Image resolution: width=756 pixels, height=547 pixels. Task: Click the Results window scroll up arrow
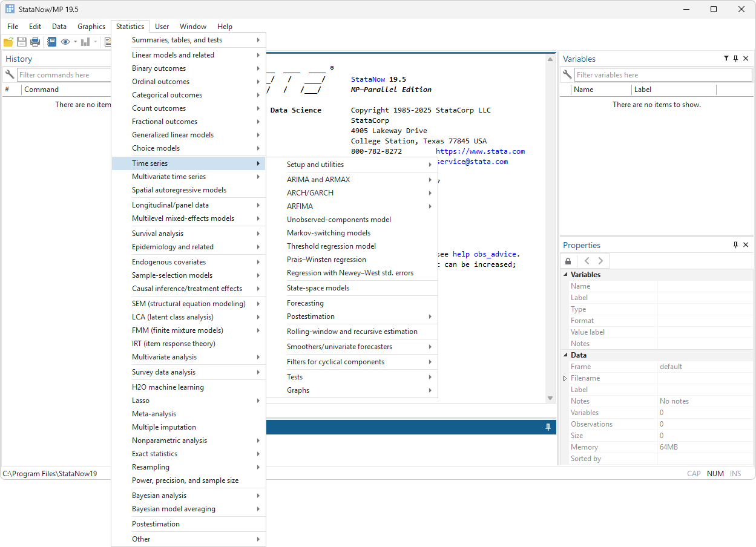coord(550,59)
